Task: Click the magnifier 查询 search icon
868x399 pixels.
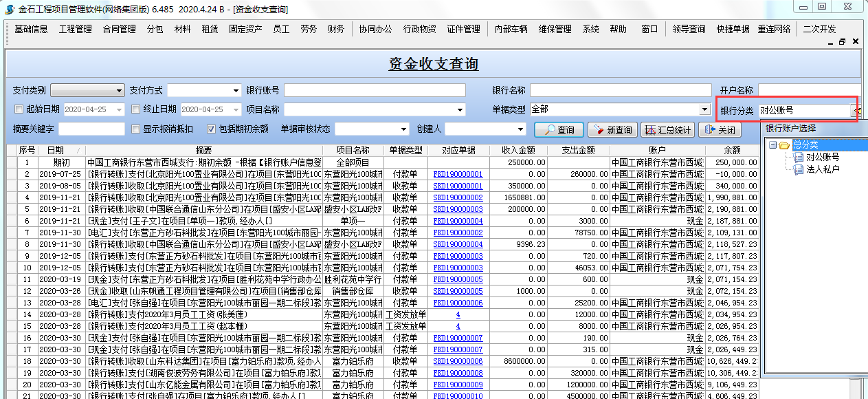Action: (x=551, y=129)
